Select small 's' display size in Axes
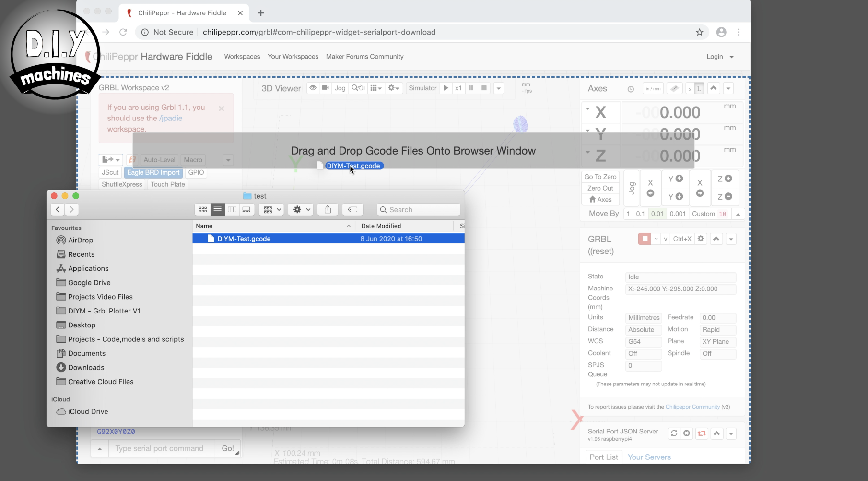This screenshot has height=481, width=868. point(690,89)
